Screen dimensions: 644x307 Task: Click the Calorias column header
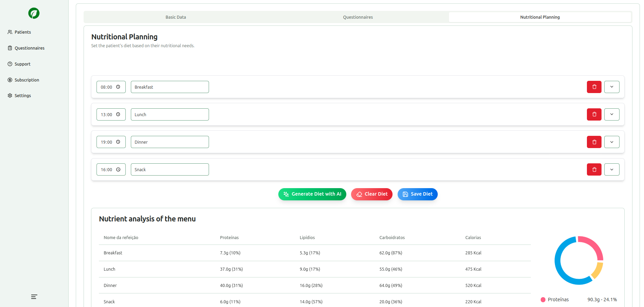[473, 238]
